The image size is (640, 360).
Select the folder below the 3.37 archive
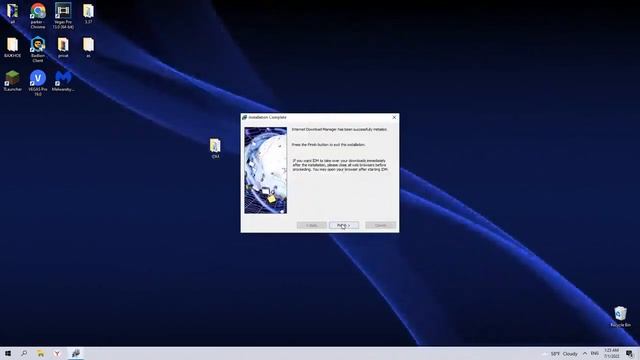click(x=88, y=47)
